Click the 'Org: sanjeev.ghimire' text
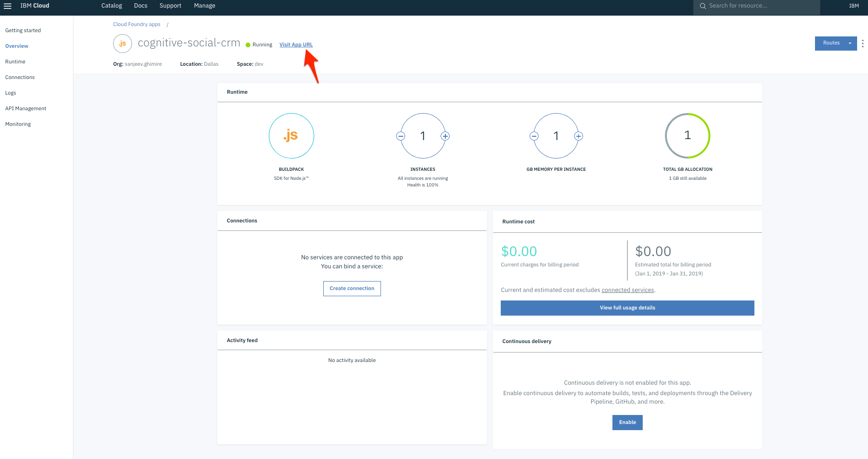The image size is (868, 459). click(x=137, y=64)
